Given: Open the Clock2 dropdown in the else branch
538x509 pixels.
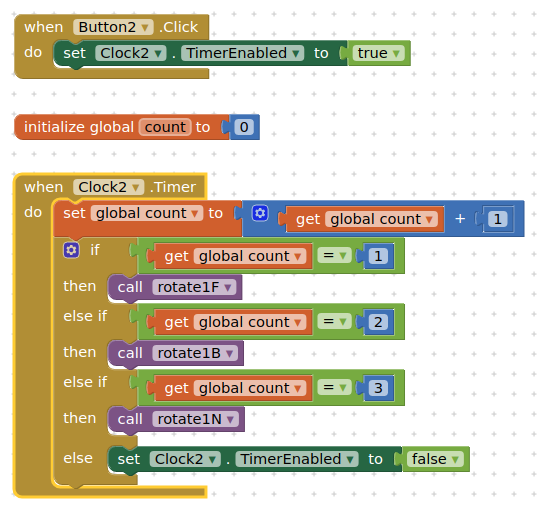Looking at the screenshot, I should point(185,459).
